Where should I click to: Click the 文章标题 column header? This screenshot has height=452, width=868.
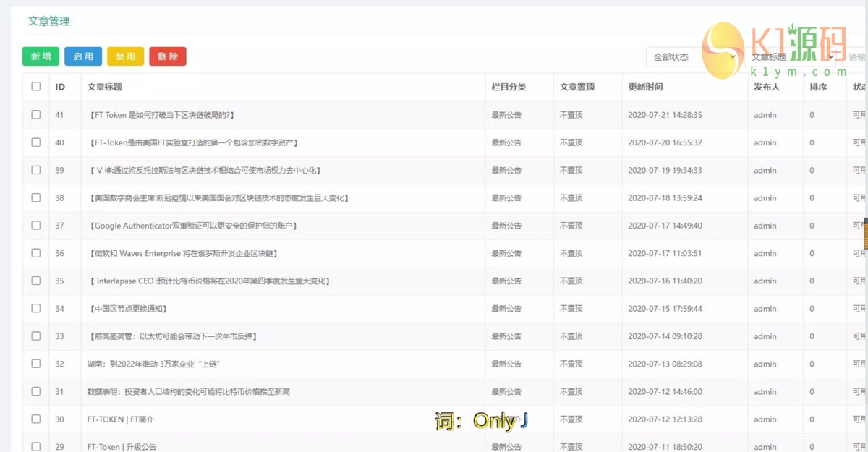104,87
